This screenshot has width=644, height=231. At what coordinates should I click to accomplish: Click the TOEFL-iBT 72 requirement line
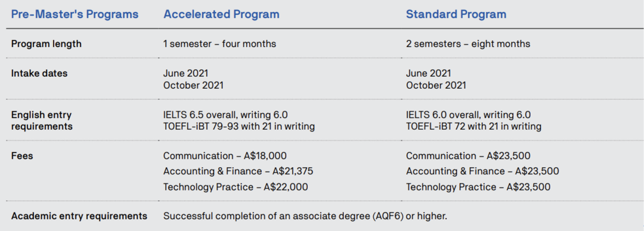pos(473,127)
